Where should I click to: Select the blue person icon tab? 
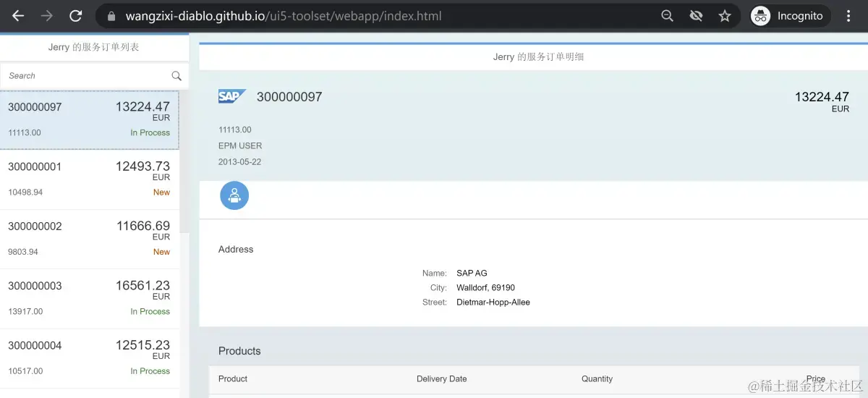click(234, 195)
